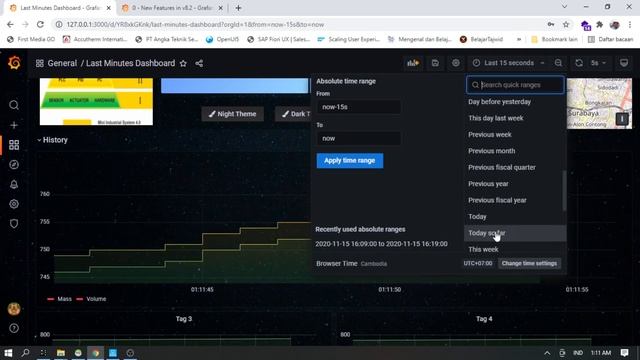
Task: Open the Grafana home logo
Action: (x=14, y=63)
